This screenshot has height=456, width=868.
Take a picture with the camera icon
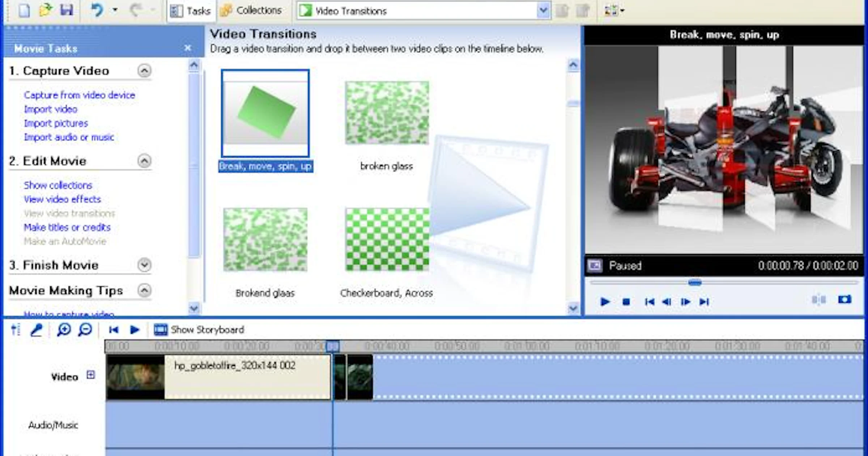(x=844, y=300)
